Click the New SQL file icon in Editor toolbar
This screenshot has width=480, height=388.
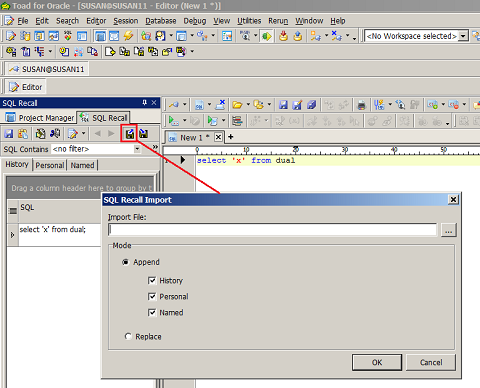point(199,105)
